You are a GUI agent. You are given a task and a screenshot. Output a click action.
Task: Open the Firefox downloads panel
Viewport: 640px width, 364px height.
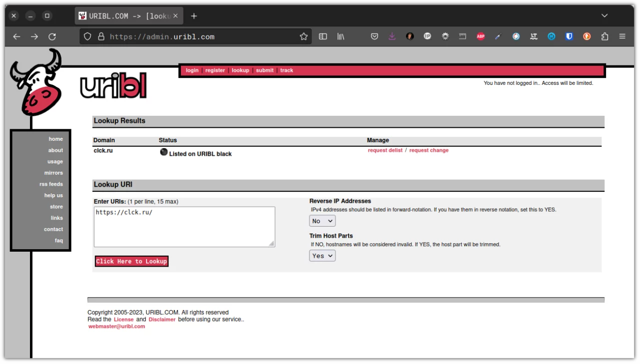pyautogui.click(x=392, y=36)
